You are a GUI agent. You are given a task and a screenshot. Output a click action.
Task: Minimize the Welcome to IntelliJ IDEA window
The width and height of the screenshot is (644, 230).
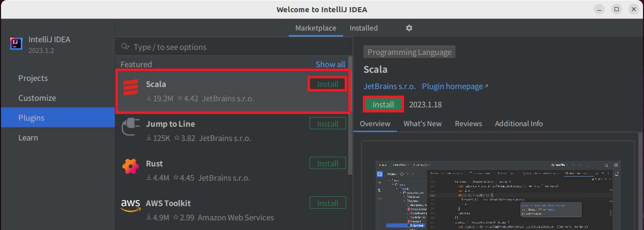click(600, 9)
